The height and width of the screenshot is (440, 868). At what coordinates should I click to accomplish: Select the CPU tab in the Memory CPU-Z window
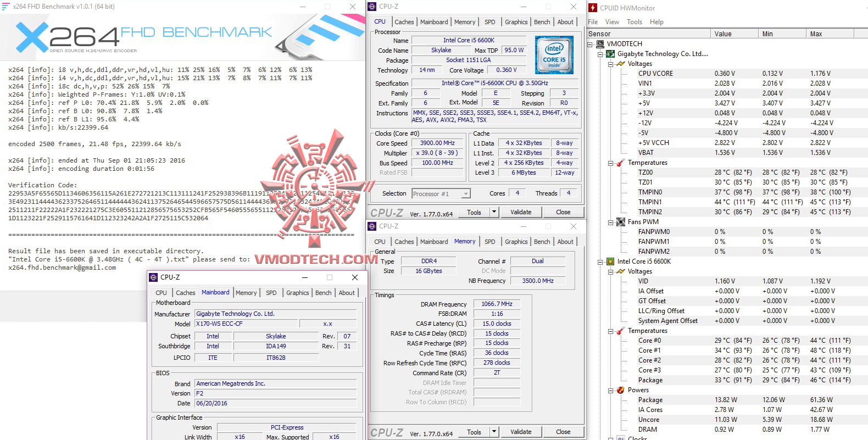[x=380, y=242]
